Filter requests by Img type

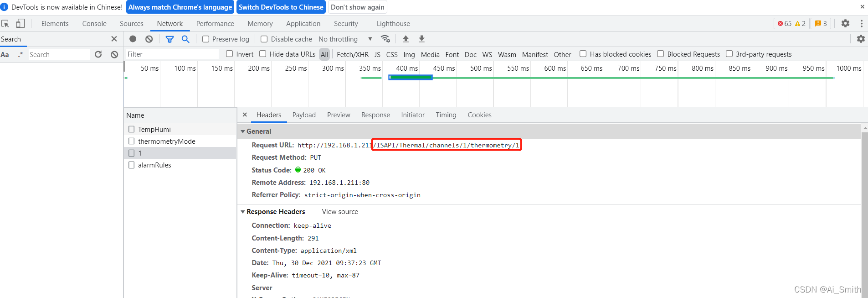409,54
